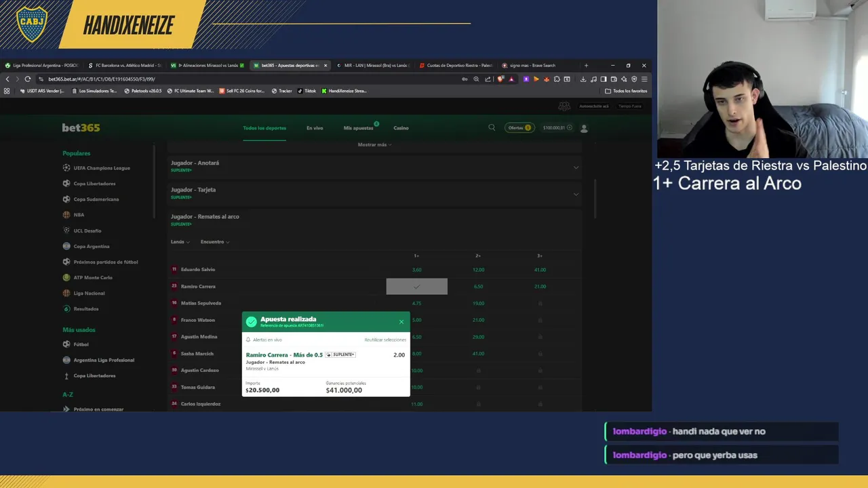Click the community people icon above header

click(564, 106)
